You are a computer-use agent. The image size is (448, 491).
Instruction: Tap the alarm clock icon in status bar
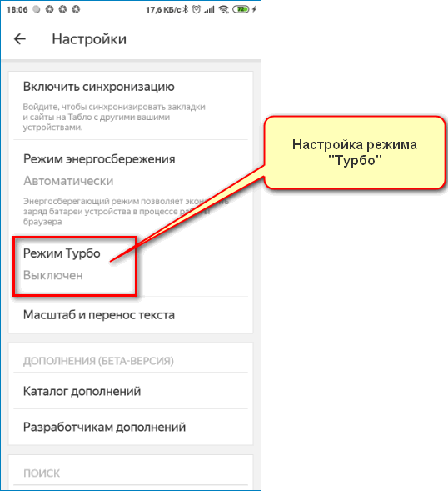pos(197,9)
